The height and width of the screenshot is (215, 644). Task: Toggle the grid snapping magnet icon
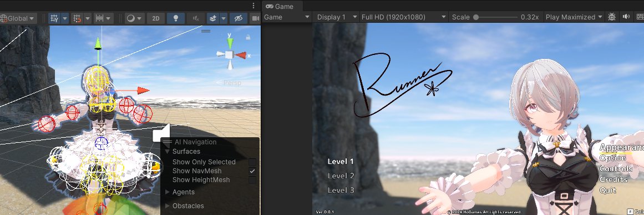click(x=77, y=18)
